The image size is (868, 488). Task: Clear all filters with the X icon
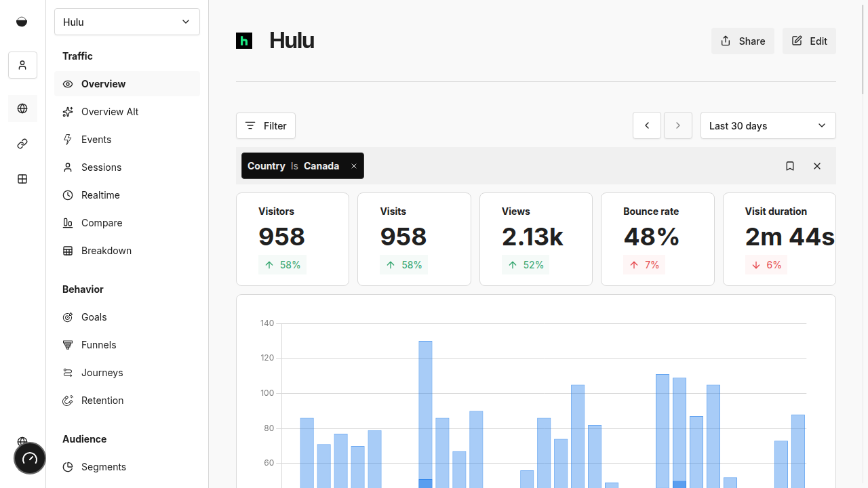pos(817,166)
